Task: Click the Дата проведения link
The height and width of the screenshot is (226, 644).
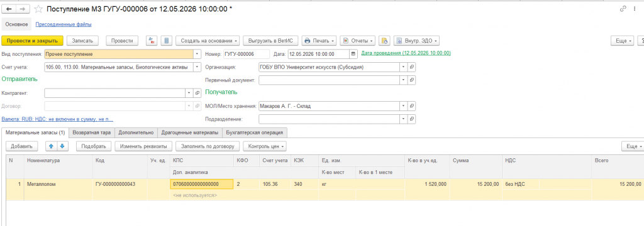Action: pyautogui.click(x=406, y=53)
